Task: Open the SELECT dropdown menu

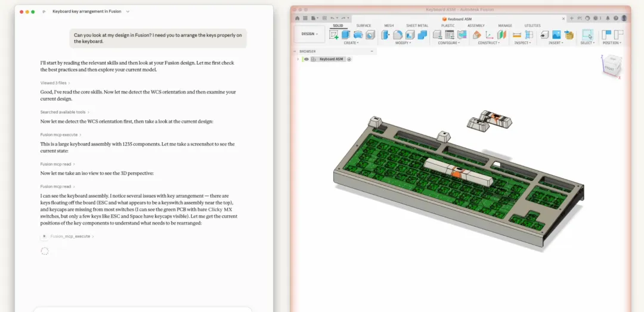Action: click(587, 43)
